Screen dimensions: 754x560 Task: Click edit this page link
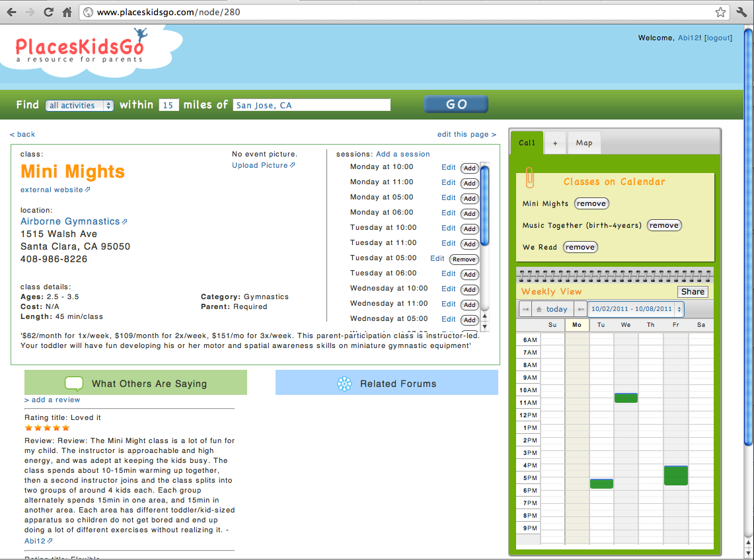pos(467,135)
